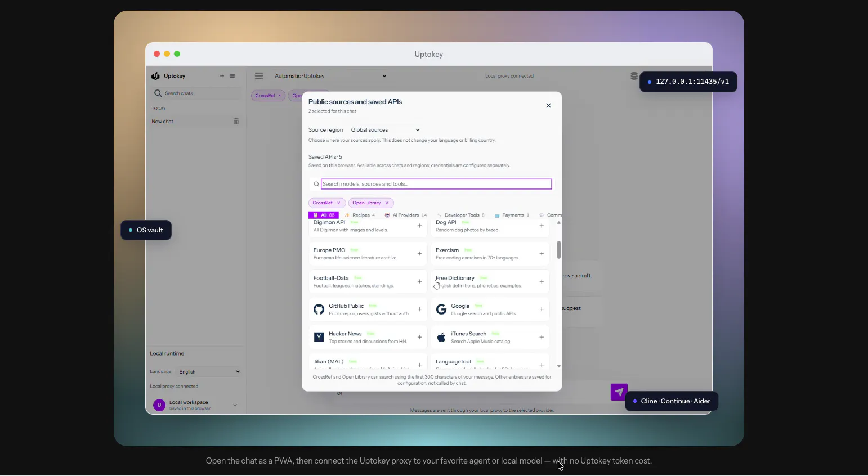Close the Public sources dialog
The image size is (868, 476).
coord(549,106)
